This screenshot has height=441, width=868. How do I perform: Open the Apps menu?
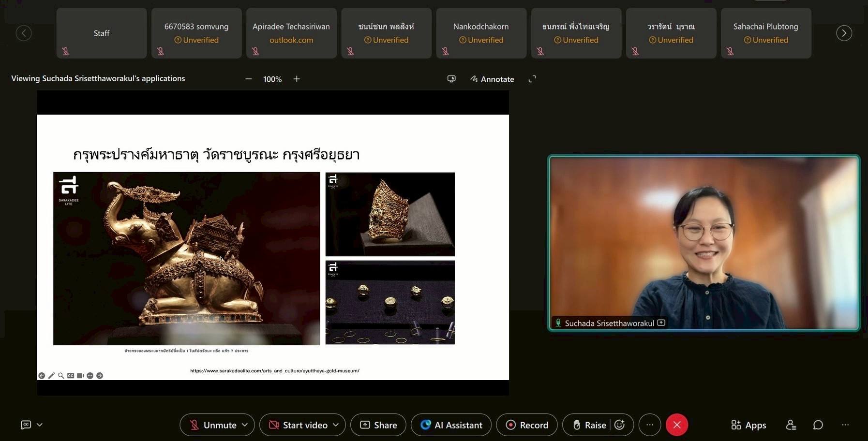click(748, 425)
